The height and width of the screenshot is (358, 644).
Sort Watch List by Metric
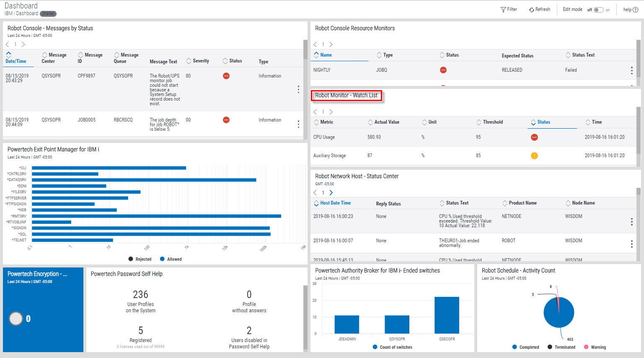coord(323,122)
